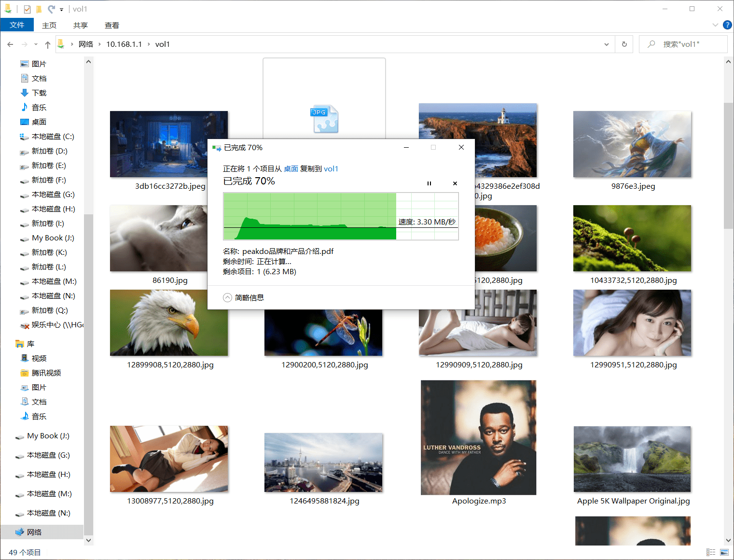This screenshot has width=734, height=560.
Task: Switch to large thumbnails view icon
Action: [724, 552]
